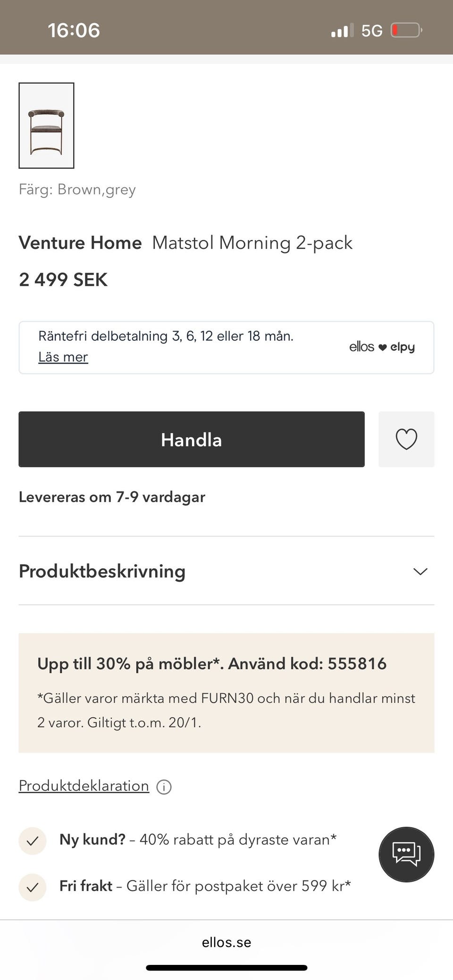Tap the 40% rabatt new customer offer
Screen dimensions: 453x980
[x=238, y=840]
